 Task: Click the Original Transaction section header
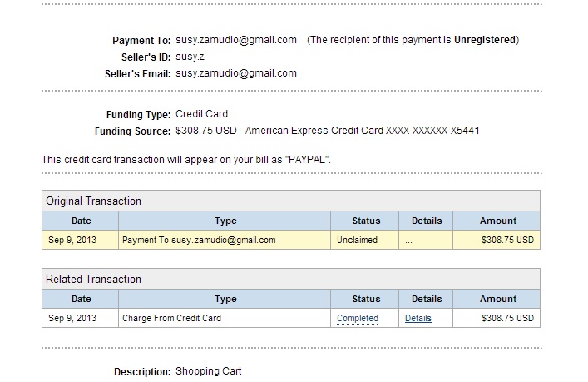pyautogui.click(x=94, y=201)
